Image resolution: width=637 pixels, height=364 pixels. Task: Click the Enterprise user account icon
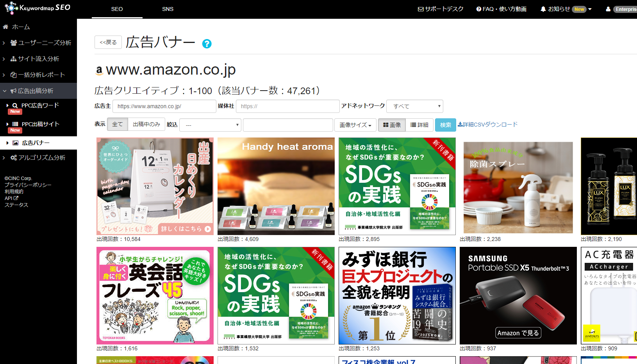[x=608, y=9]
